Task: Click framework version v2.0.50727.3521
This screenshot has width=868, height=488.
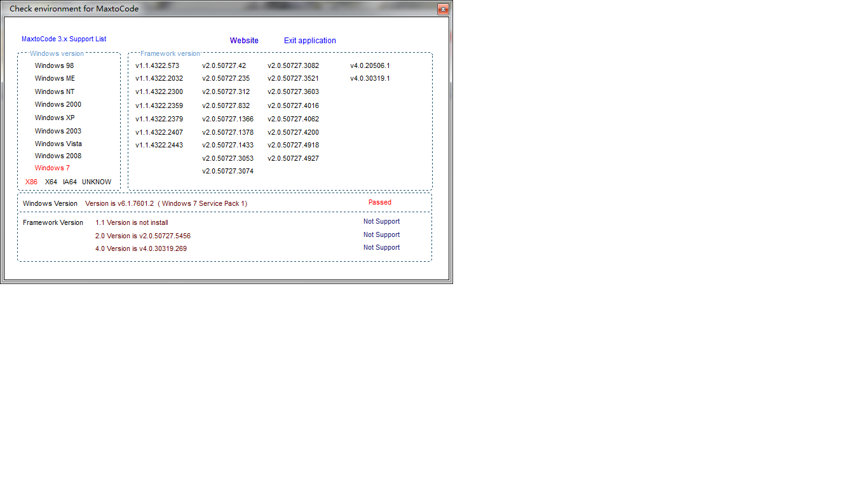Action: click(294, 78)
